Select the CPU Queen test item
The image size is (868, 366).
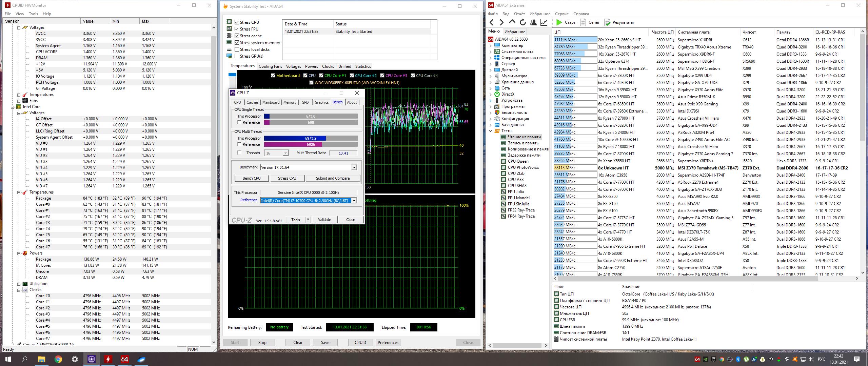pos(518,161)
